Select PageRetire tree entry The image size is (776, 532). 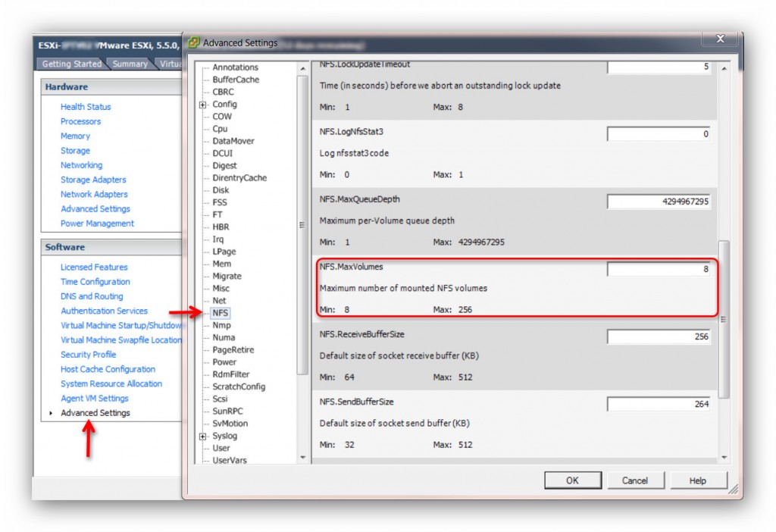click(x=233, y=350)
